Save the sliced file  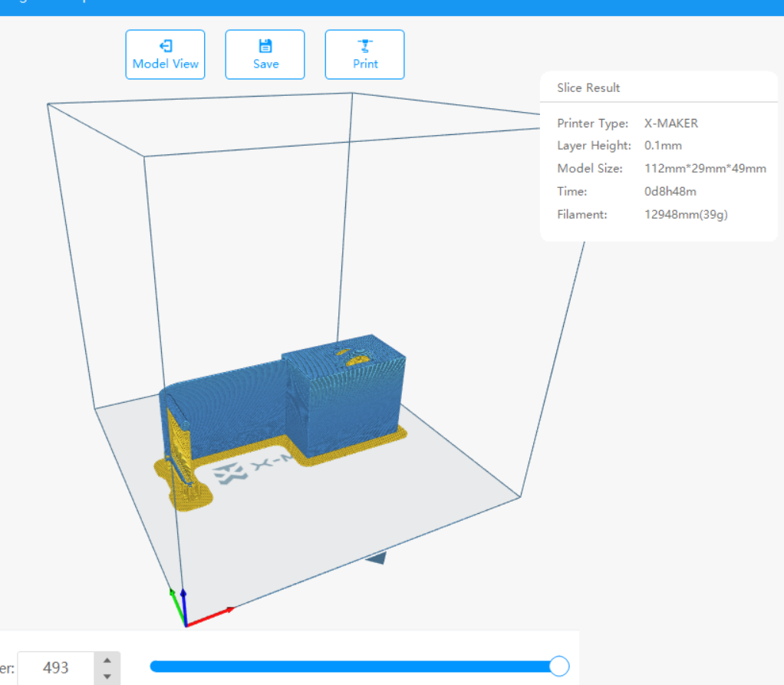[265, 54]
